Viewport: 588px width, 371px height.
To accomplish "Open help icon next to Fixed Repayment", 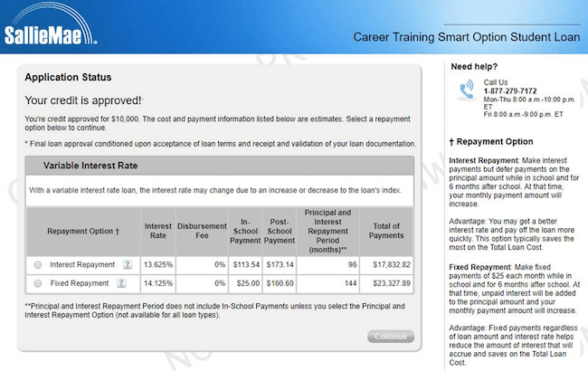I will [x=121, y=283].
